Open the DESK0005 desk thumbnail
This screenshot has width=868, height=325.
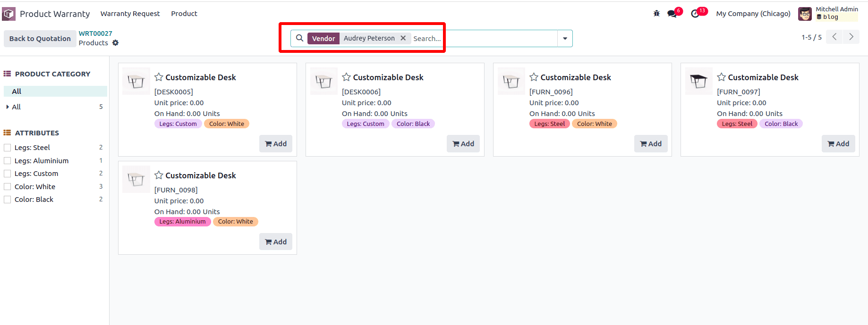coord(136,81)
